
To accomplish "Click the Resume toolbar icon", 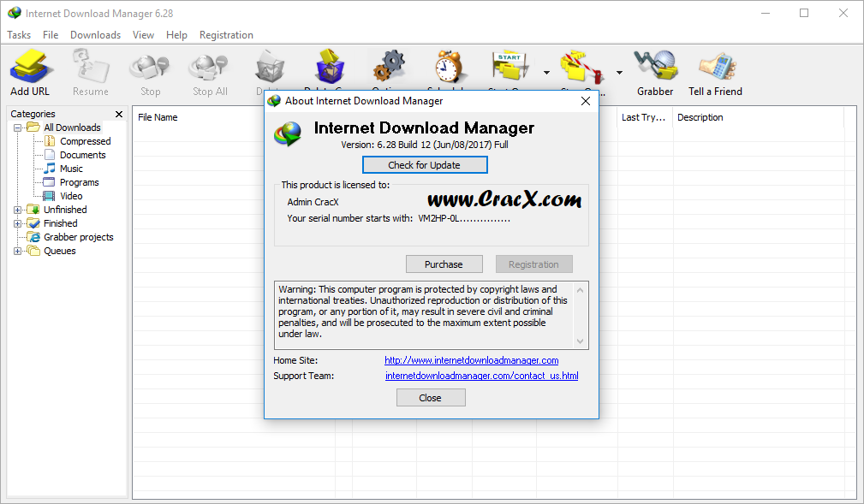I will click(91, 66).
